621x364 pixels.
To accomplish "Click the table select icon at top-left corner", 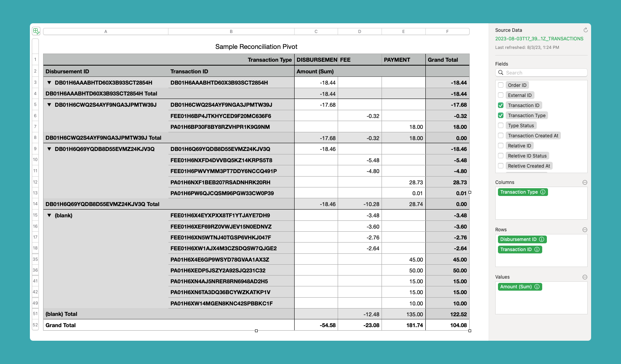I will [x=36, y=31].
